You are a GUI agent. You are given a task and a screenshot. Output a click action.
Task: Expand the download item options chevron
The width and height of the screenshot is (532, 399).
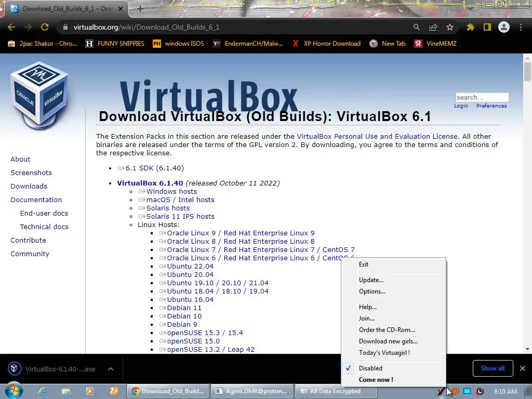[111, 369]
